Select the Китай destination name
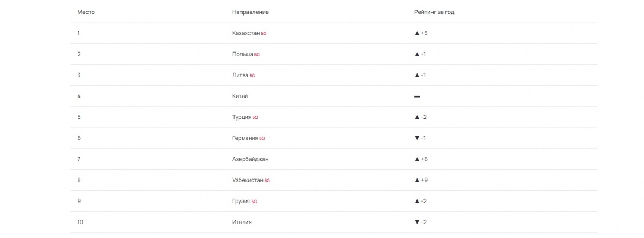 pyautogui.click(x=240, y=96)
